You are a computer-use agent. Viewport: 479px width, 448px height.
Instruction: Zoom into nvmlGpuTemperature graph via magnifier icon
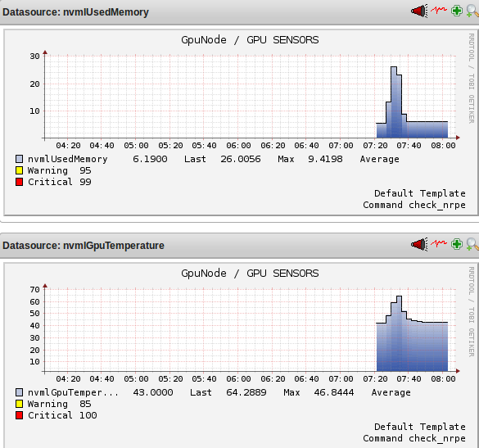(x=472, y=244)
